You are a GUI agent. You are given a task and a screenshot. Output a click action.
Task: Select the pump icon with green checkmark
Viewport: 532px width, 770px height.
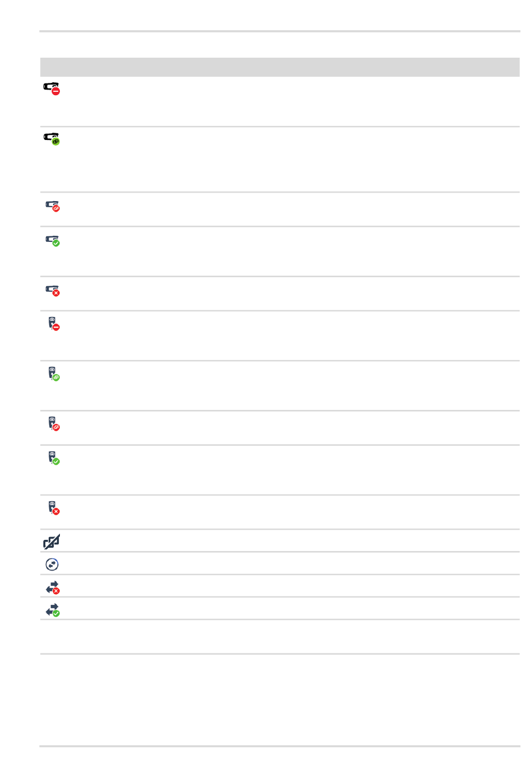(x=53, y=241)
